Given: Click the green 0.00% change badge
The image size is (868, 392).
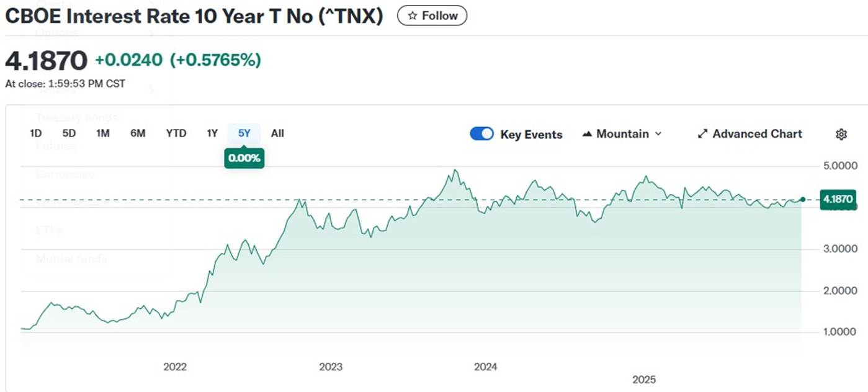Looking at the screenshot, I should (x=244, y=158).
